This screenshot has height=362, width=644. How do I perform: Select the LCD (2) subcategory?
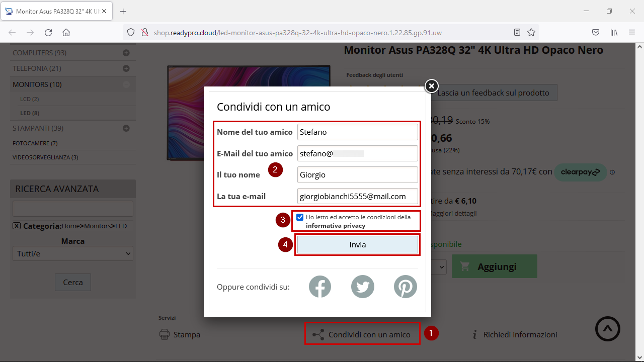29,99
